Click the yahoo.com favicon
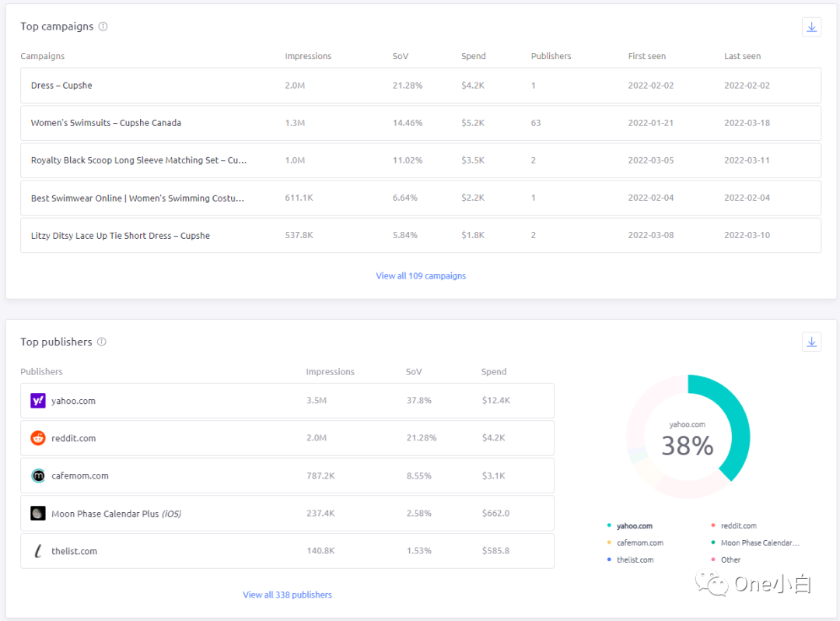This screenshot has width=840, height=621. coord(37,400)
